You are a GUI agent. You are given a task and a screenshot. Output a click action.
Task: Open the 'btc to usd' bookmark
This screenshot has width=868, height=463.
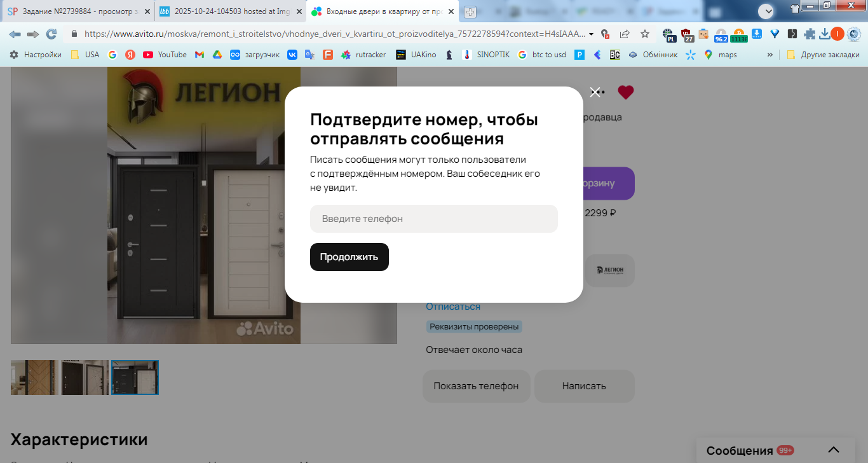(542, 55)
